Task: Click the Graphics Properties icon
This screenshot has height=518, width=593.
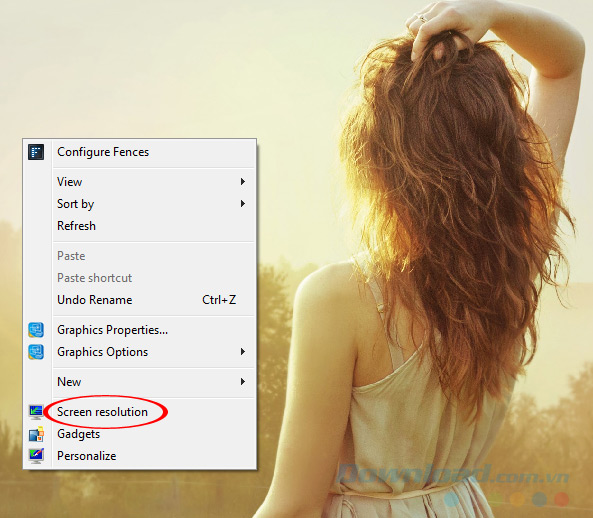Action: click(x=36, y=330)
